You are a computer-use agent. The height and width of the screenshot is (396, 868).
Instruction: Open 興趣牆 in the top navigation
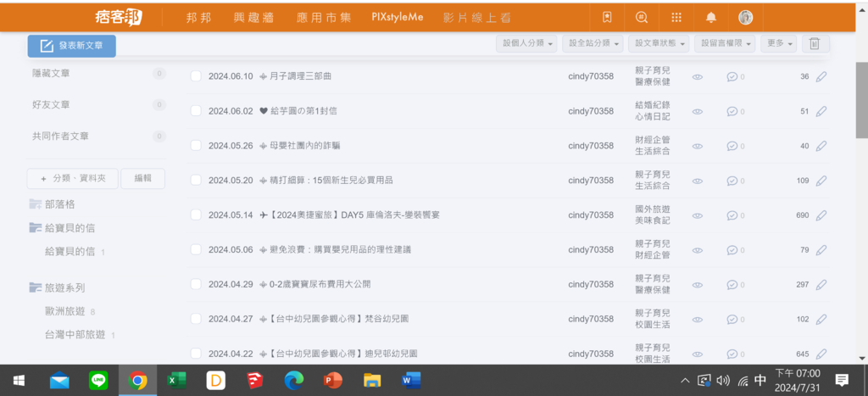click(x=253, y=18)
